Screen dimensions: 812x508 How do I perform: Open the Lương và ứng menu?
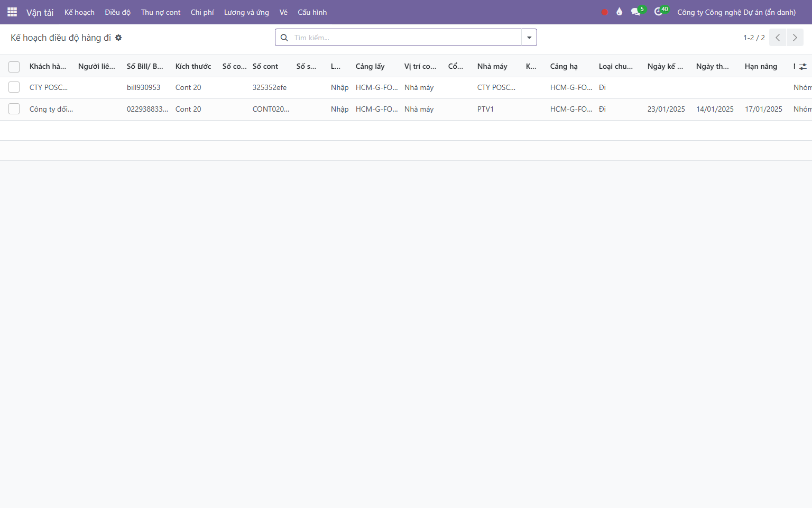[246, 12]
